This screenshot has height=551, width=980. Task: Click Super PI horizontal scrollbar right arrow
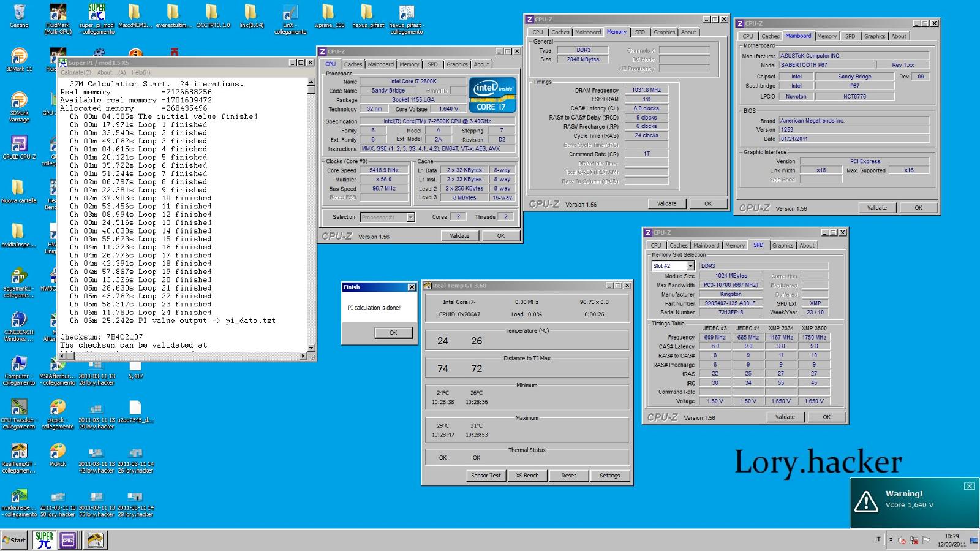[303, 356]
